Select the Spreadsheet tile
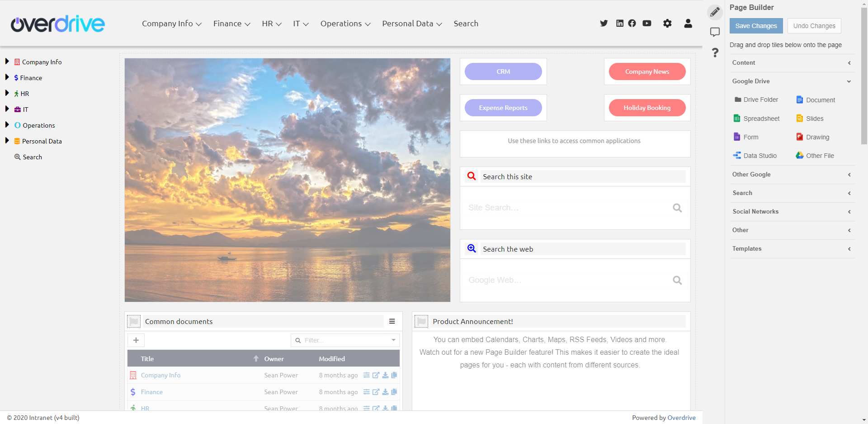The width and height of the screenshot is (868, 424). click(x=756, y=119)
